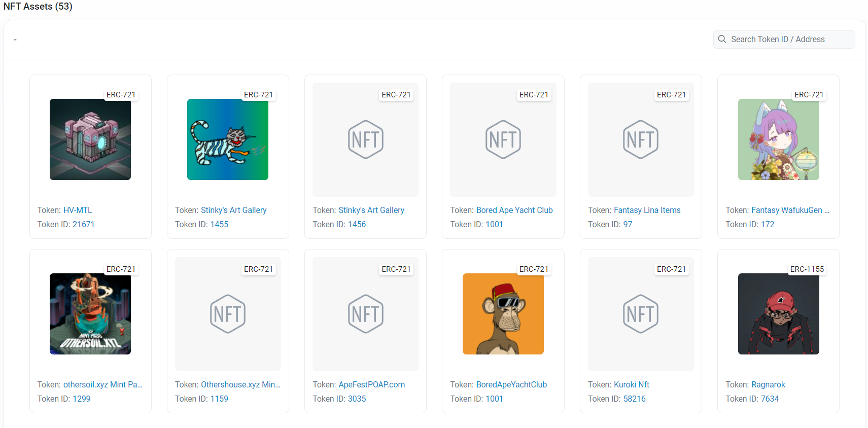Open the Ragnarok red cap character thumbnail

pos(779,314)
